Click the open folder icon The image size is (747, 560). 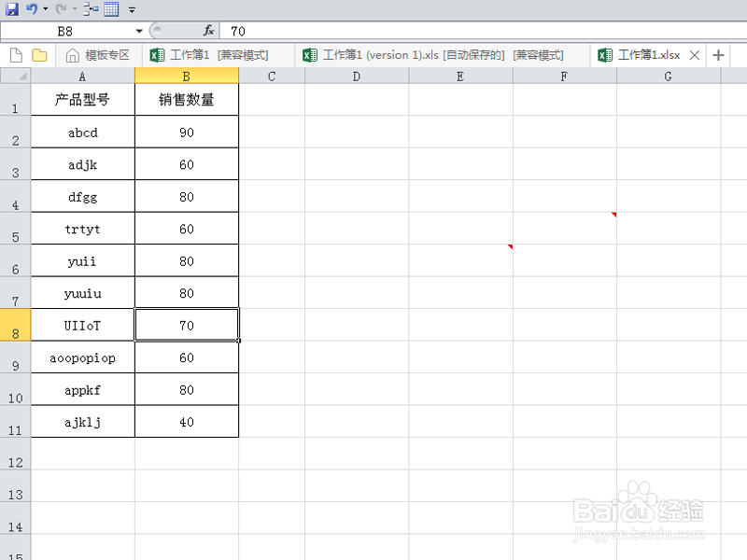(39, 55)
